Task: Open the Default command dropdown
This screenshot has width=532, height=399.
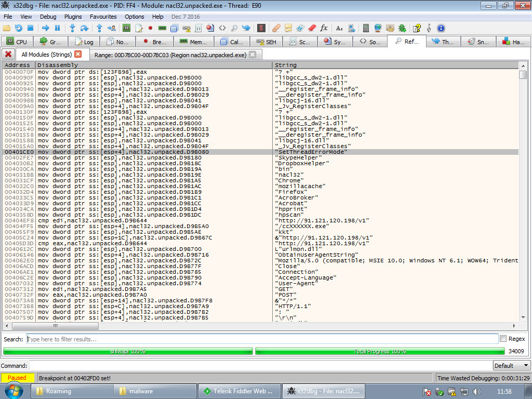Action: click(x=511, y=365)
